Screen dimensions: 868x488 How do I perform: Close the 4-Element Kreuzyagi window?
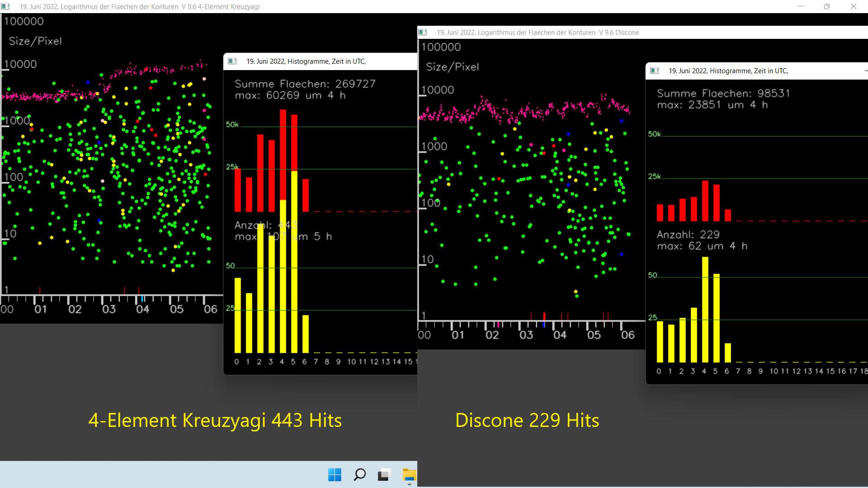coord(853,6)
